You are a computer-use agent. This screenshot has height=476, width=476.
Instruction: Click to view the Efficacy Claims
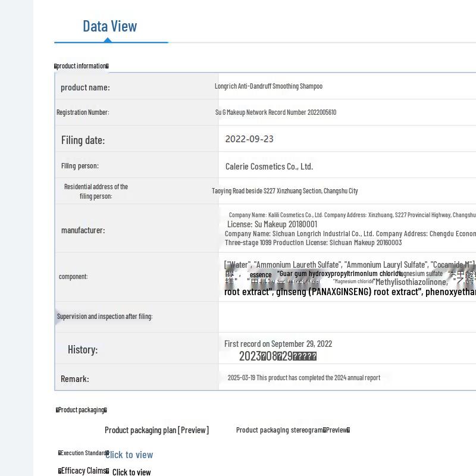[x=131, y=472]
